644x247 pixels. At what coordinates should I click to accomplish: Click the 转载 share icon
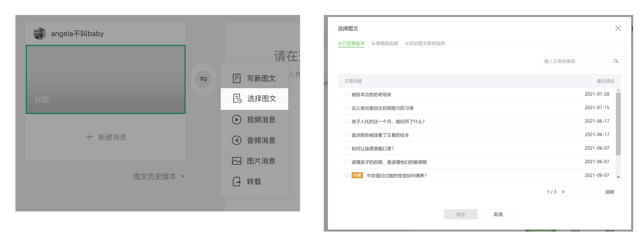(x=236, y=182)
